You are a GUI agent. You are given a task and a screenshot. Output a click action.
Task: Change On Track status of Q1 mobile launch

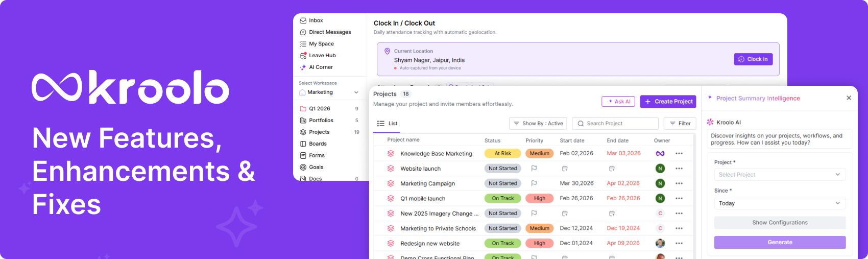click(502, 199)
